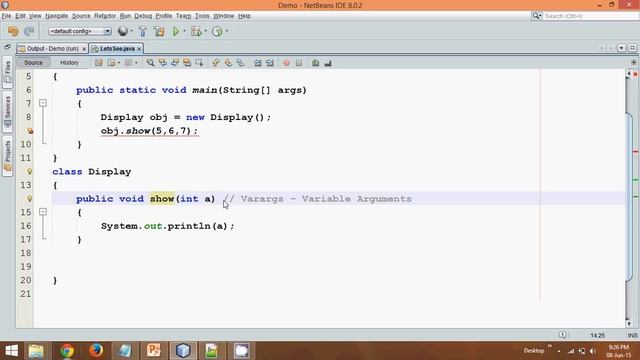Image resolution: width=640 pixels, height=360 pixels.
Task: Click the Previous Bookmark icon
Action: click(x=216, y=63)
